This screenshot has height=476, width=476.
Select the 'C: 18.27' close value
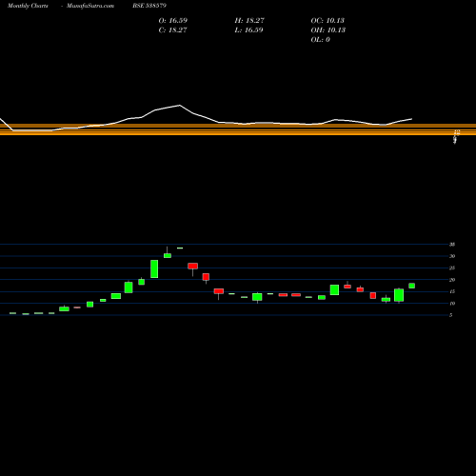[x=172, y=30]
